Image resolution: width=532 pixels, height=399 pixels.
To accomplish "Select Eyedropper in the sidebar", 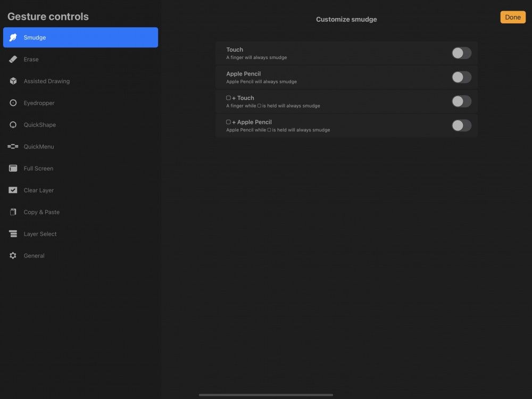I will (80, 103).
